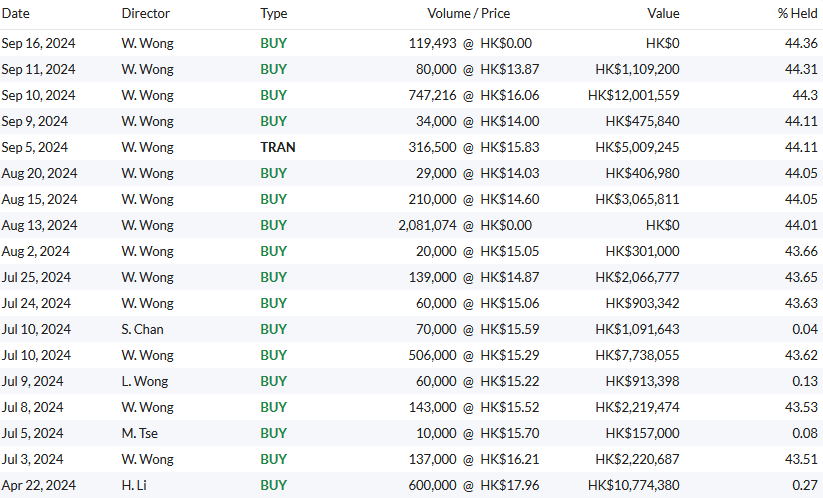Click the 2,081,074 @ HK$0.00 volume cell
Image resolution: width=823 pixels, height=498 pixels.
point(464,225)
